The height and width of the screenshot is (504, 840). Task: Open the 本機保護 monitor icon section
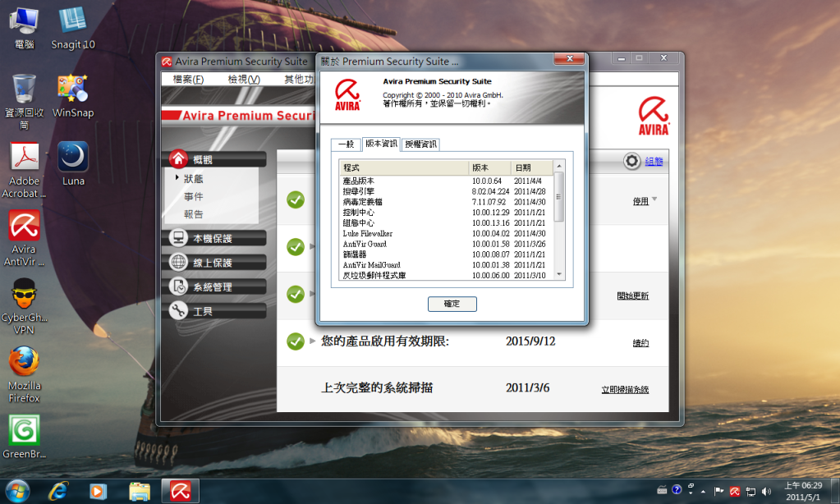(x=178, y=238)
